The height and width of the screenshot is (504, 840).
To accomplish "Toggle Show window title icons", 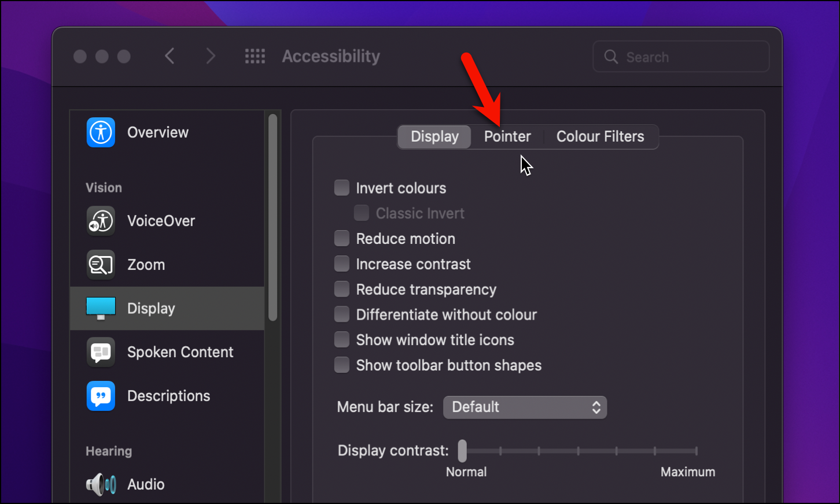I will (x=342, y=340).
